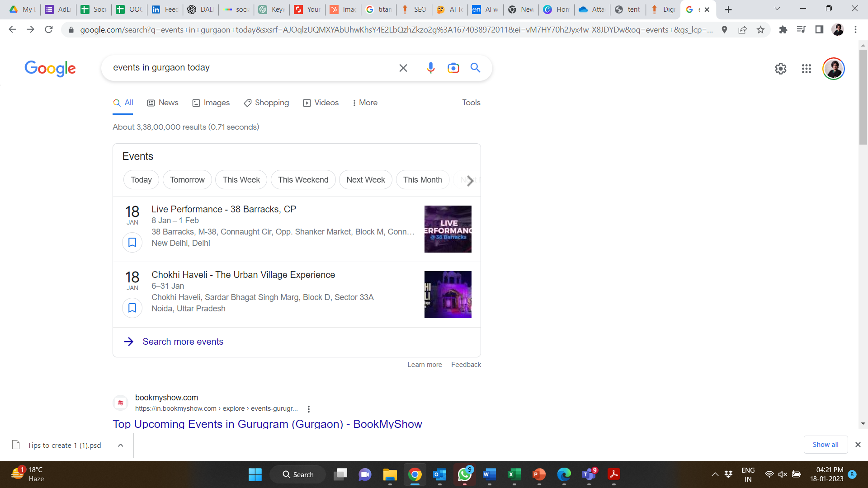Viewport: 868px width, 488px height.
Task: Expand the More search options dropdown
Action: tap(365, 103)
